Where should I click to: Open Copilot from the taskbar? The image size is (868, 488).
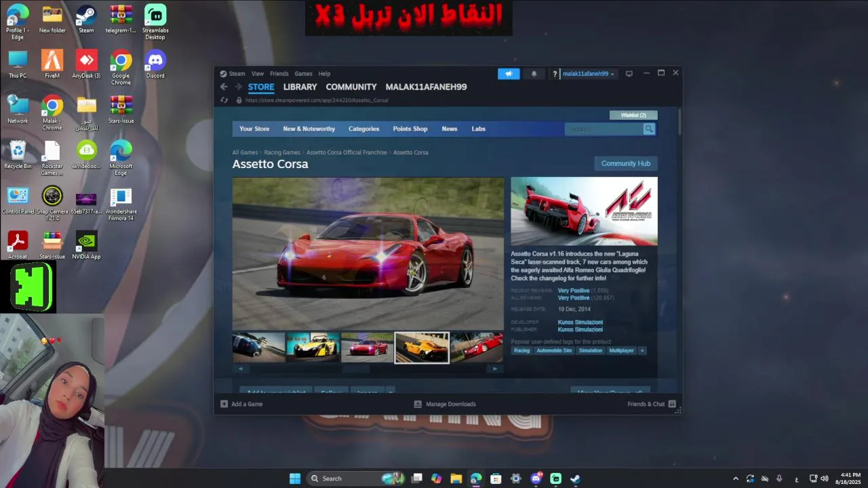(x=436, y=479)
